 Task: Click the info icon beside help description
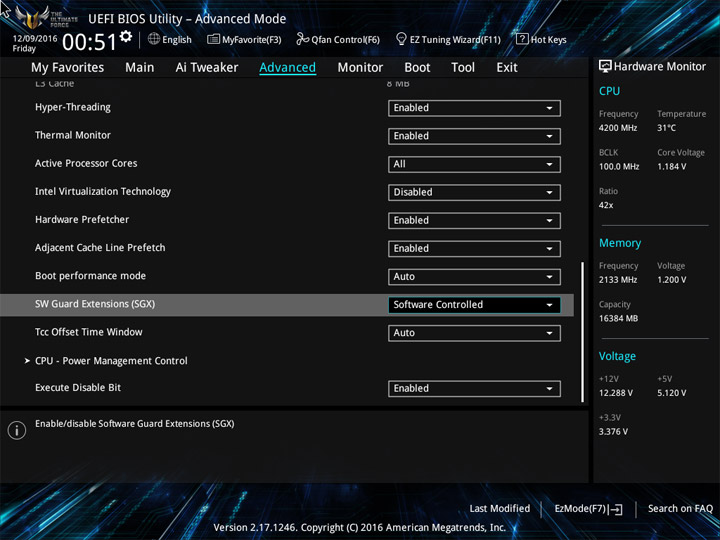pos(17,430)
